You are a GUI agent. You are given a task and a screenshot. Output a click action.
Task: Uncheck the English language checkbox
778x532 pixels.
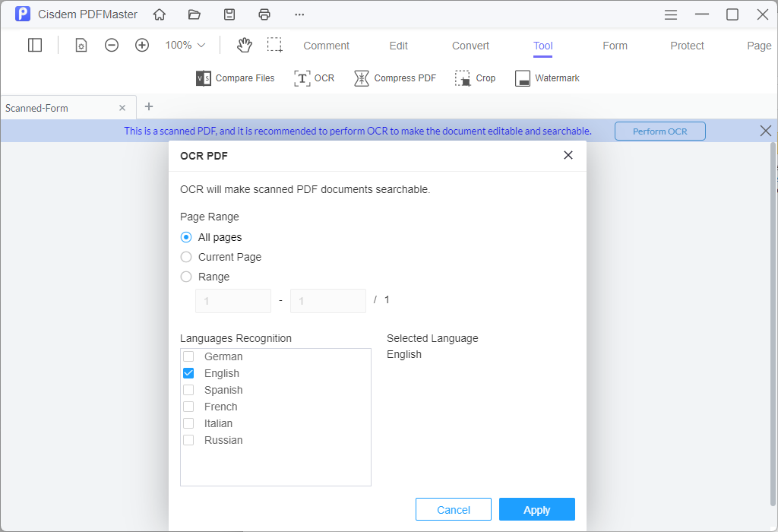click(x=188, y=372)
